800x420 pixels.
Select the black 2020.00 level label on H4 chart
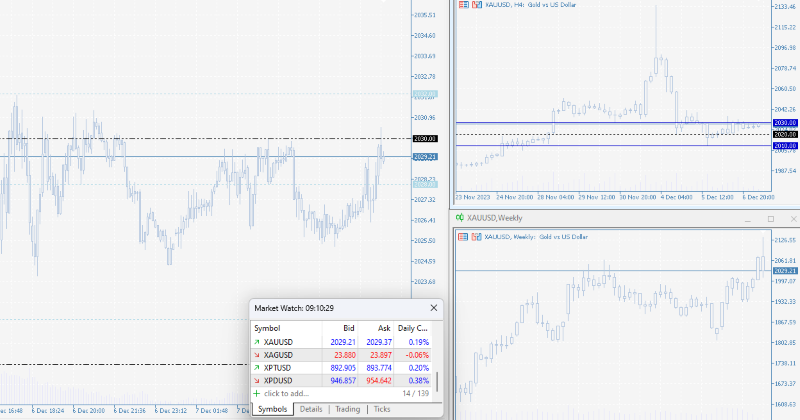785,134
